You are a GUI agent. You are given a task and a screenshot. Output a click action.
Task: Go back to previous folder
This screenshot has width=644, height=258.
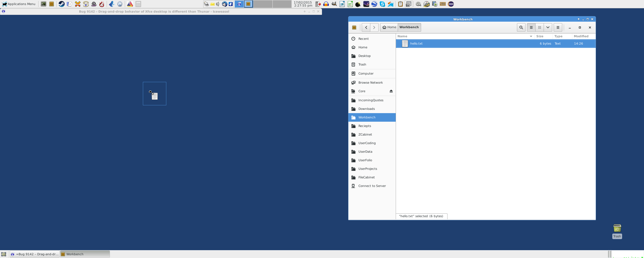(x=366, y=27)
